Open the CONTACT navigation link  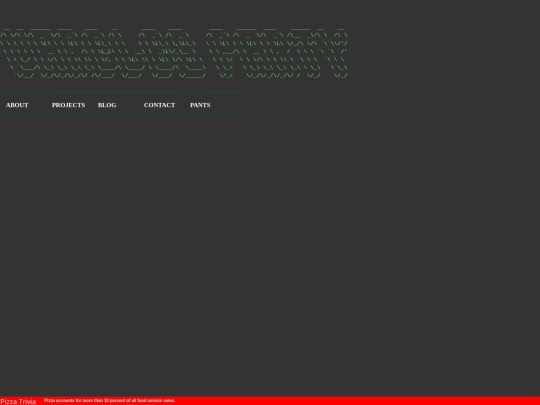tap(159, 105)
